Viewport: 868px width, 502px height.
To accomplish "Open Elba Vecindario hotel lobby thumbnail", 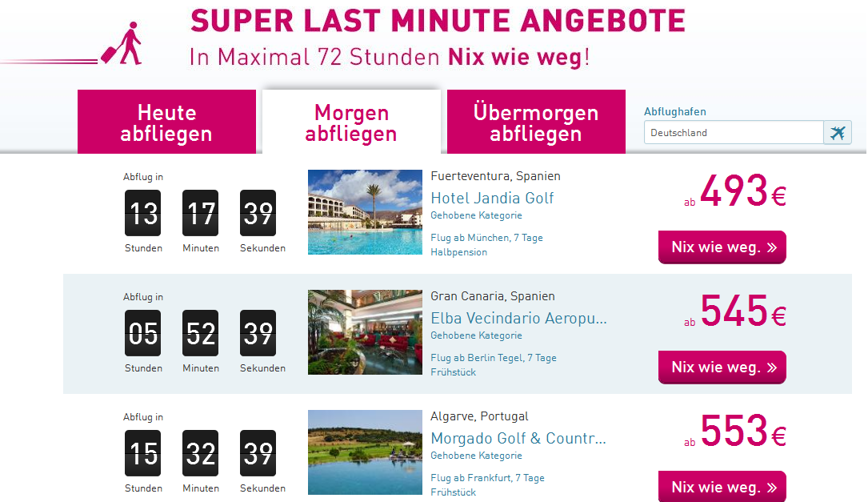I will coord(365,332).
